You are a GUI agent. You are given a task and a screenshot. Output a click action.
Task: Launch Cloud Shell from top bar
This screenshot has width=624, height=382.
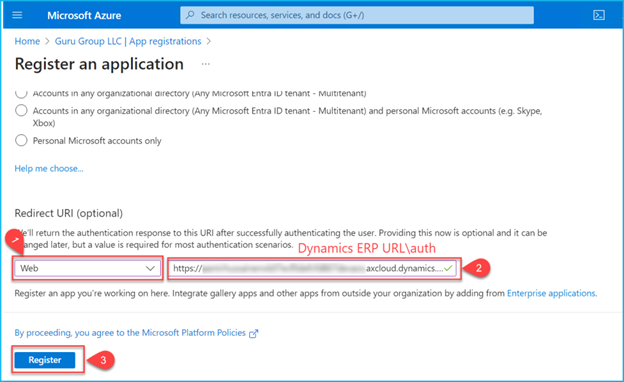coord(599,15)
